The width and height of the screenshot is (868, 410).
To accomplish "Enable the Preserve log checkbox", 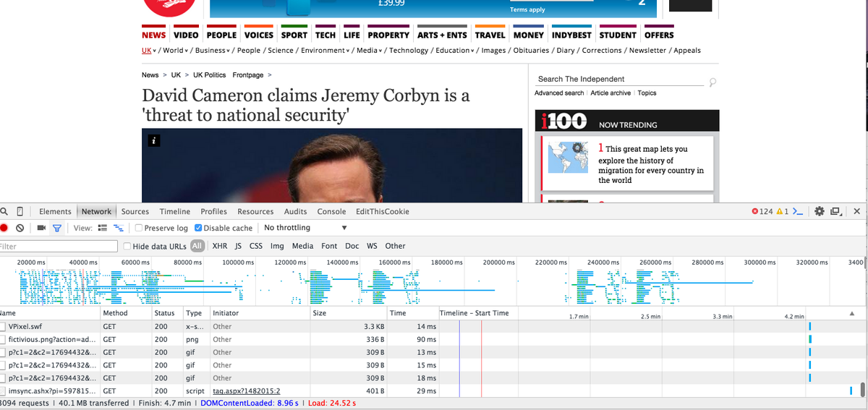I will coord(139,228).
